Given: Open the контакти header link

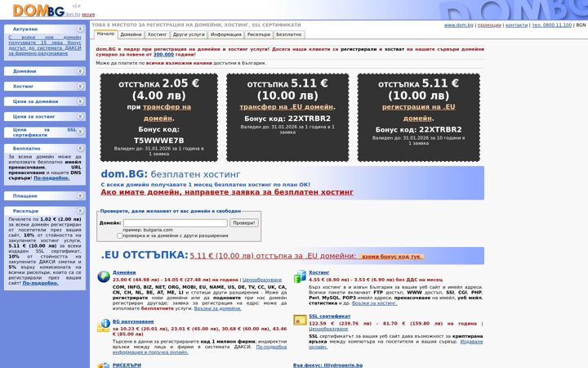Looking at the screenshot, I should (x=516, y=25).
